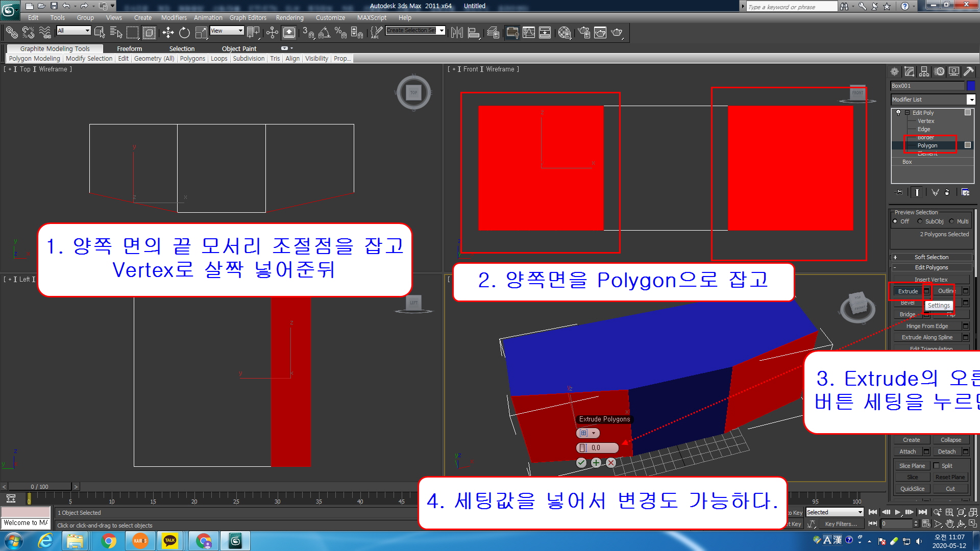Open the Curve Editor icon
The width and height of the screenshot is (980, 551).
coord(529,33)
